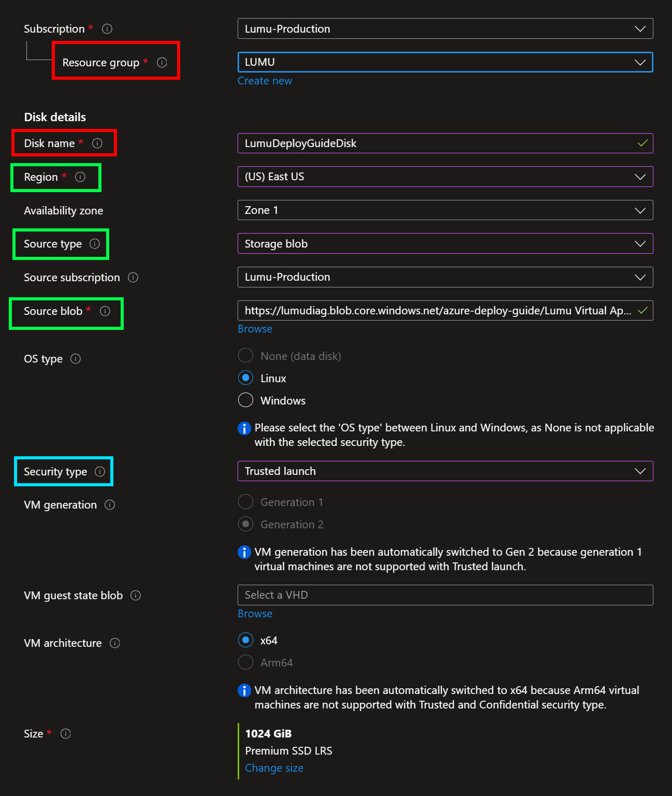Show the Source type info tooltip icon
672x796 pixels.
[x=95, y=244]
